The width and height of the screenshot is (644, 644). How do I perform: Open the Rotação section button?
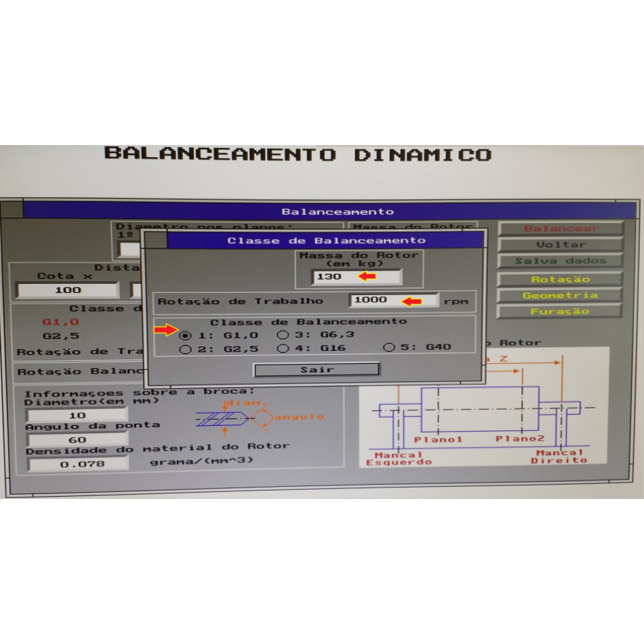coord(560,279)
